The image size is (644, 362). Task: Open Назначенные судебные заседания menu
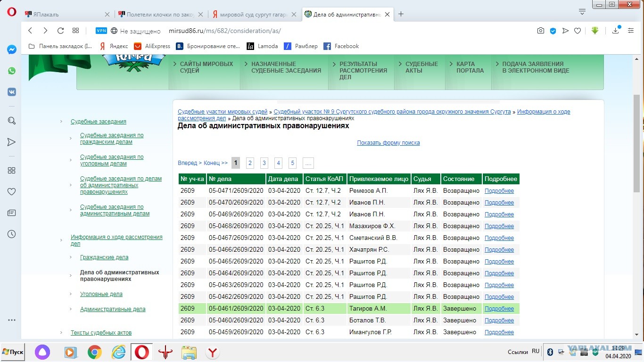pos(285,67)
